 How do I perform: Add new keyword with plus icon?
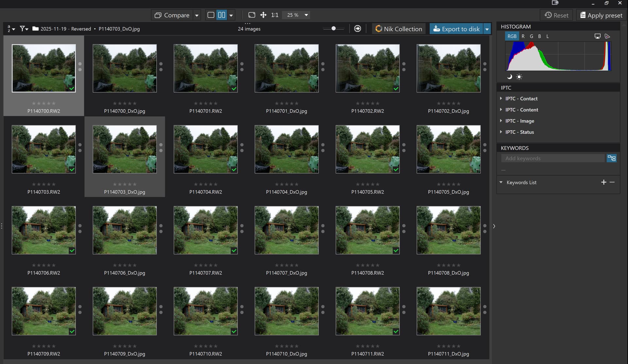603,182
